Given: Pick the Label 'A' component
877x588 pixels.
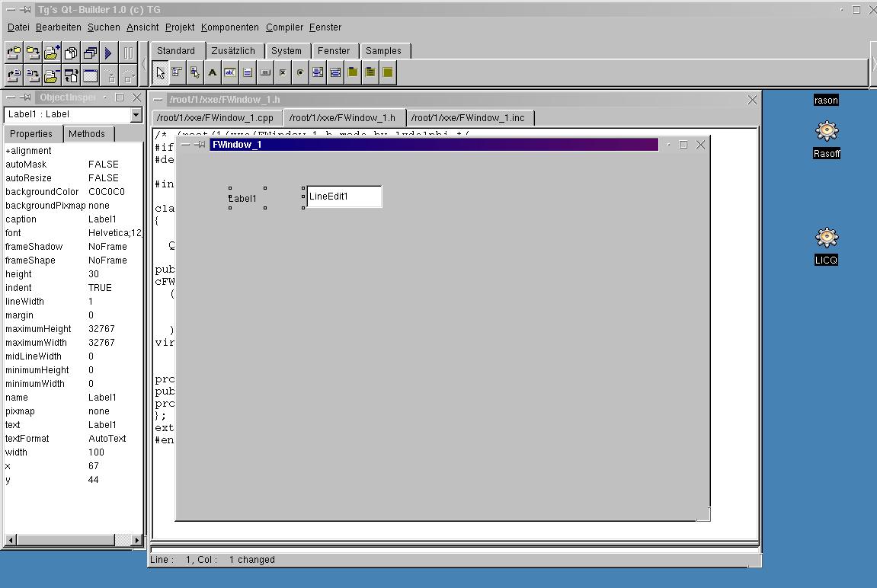Looking at the screenshot, I should [x=213, y=73].
